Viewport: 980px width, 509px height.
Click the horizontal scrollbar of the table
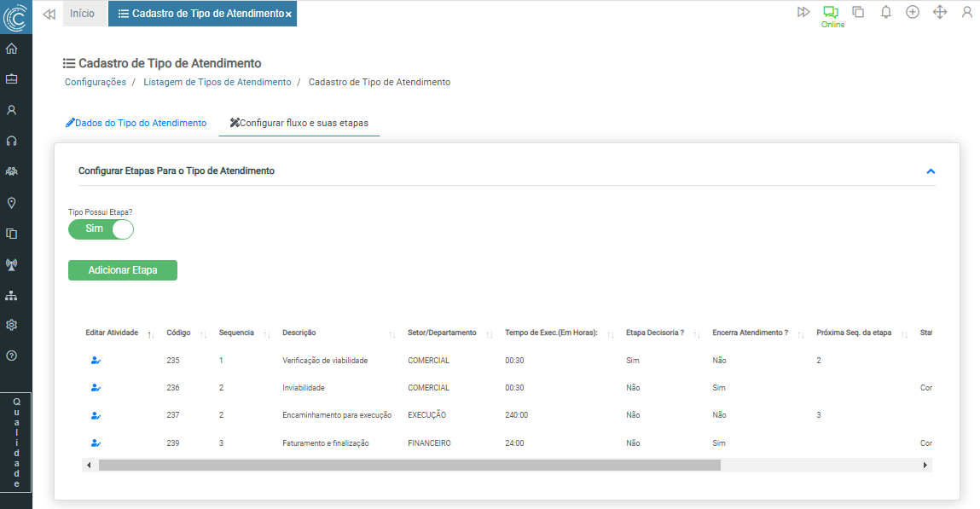409,466
